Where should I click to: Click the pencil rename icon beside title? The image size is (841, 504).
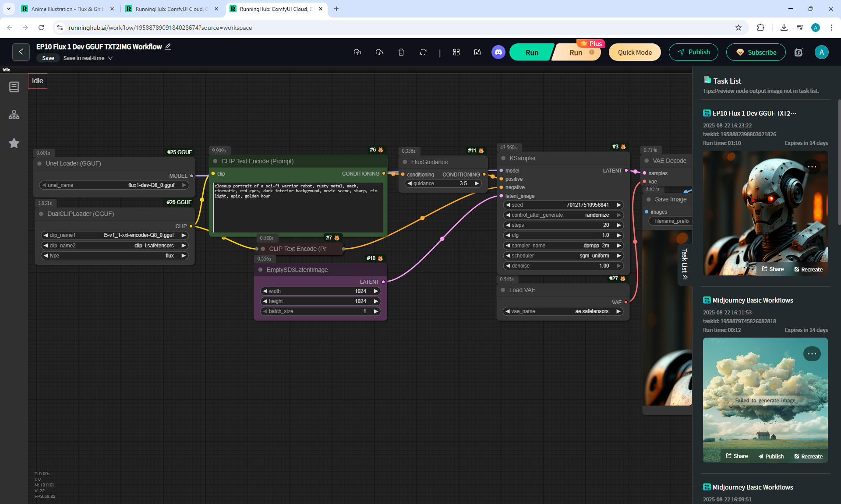pyautogui.click(x=168, y=46)
